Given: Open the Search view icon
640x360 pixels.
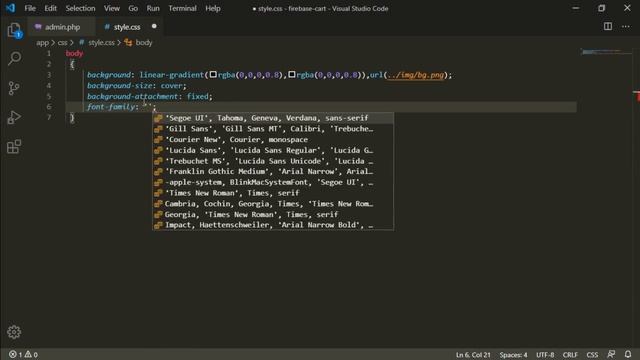Looking at the screenshot, I should click(x=14, y=58).
